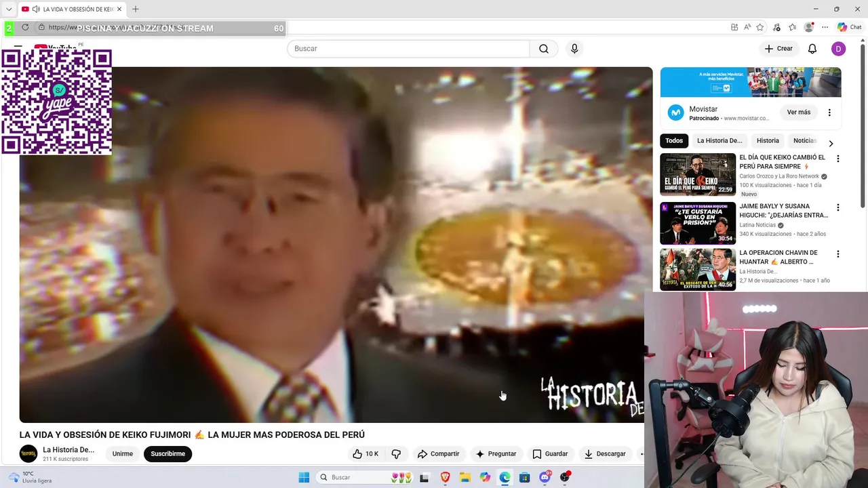Click Ver más on the Movistar ad

[x=799, y=113]
